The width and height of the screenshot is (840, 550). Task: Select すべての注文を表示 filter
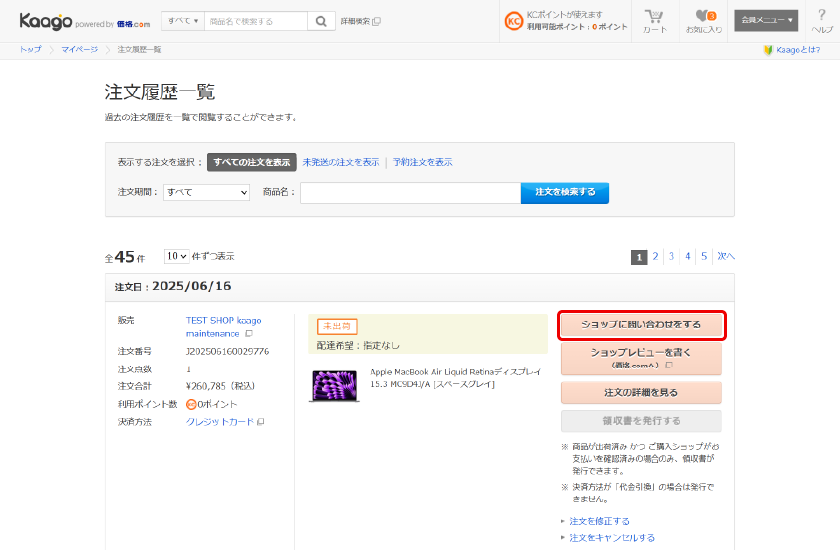pos(252,162)
